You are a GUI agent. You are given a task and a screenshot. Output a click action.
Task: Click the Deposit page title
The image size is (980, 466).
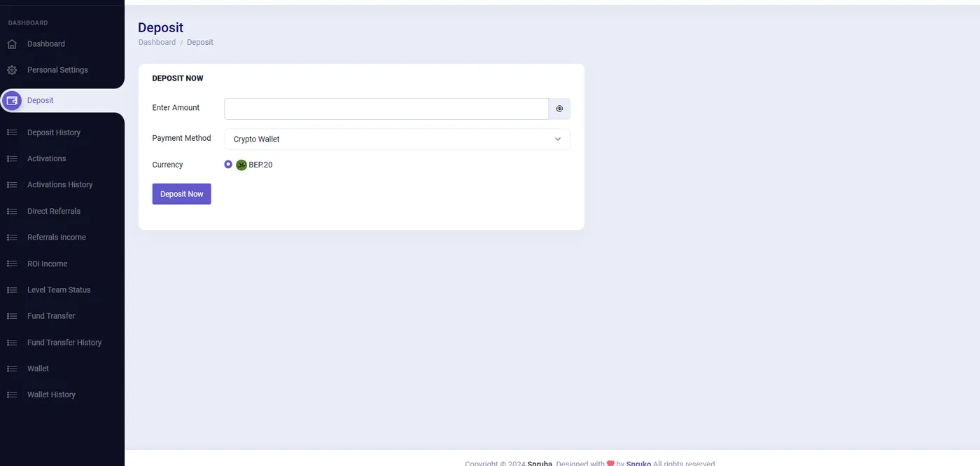[x=160, y=27]
